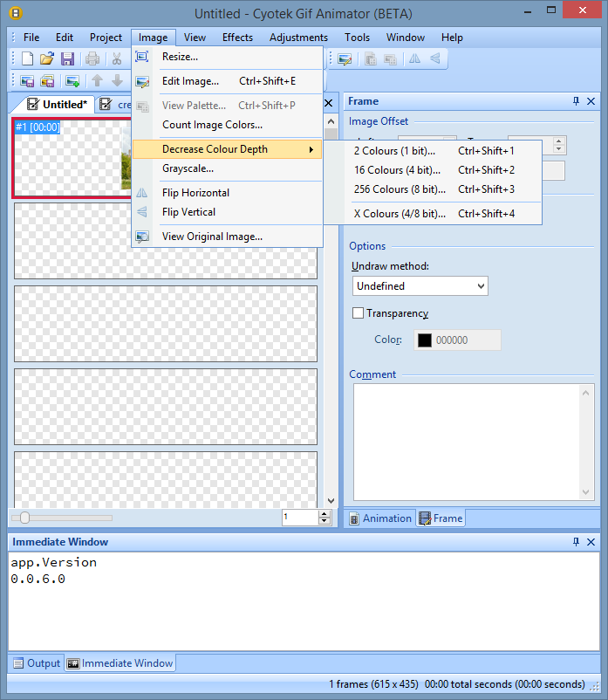This screenshot has width=608, height=700.
Task: Click frame list scroll down arrow
Action: pyautogui.click(x=331, y=501)
